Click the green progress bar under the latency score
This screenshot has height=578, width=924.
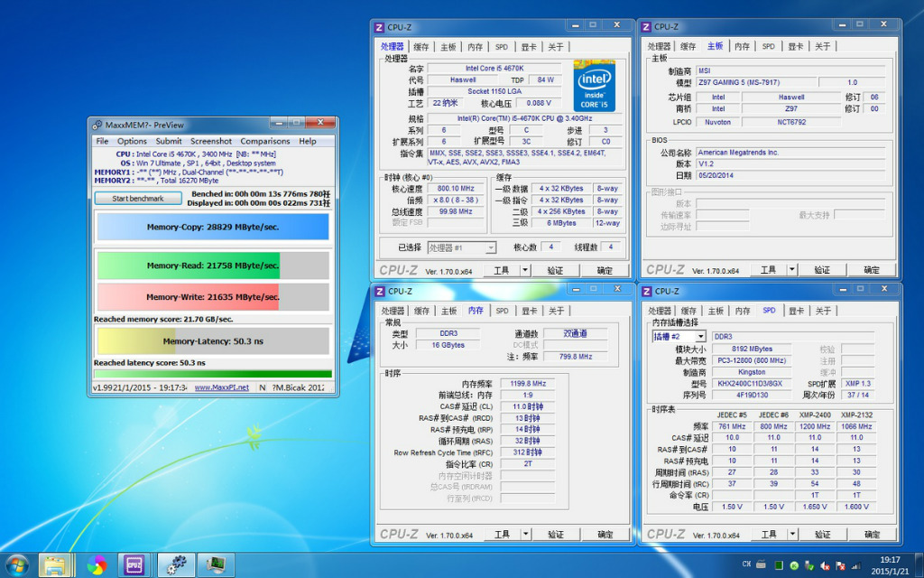213,374
